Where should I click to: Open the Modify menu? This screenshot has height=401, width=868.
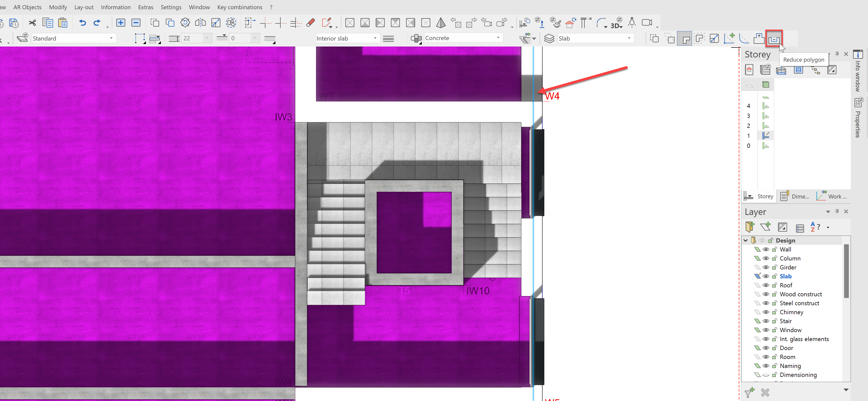[58, 7]
